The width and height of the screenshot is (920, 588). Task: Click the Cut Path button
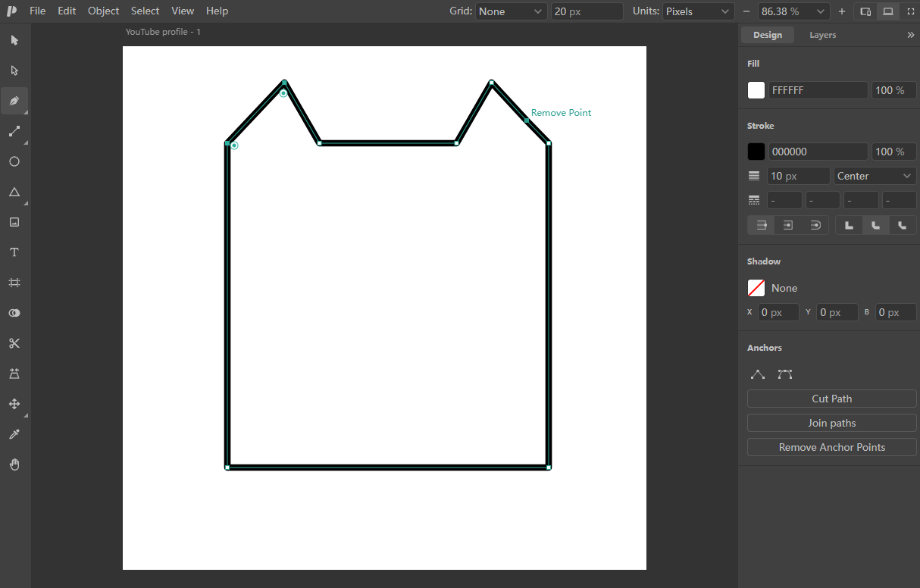coord(832,399)
